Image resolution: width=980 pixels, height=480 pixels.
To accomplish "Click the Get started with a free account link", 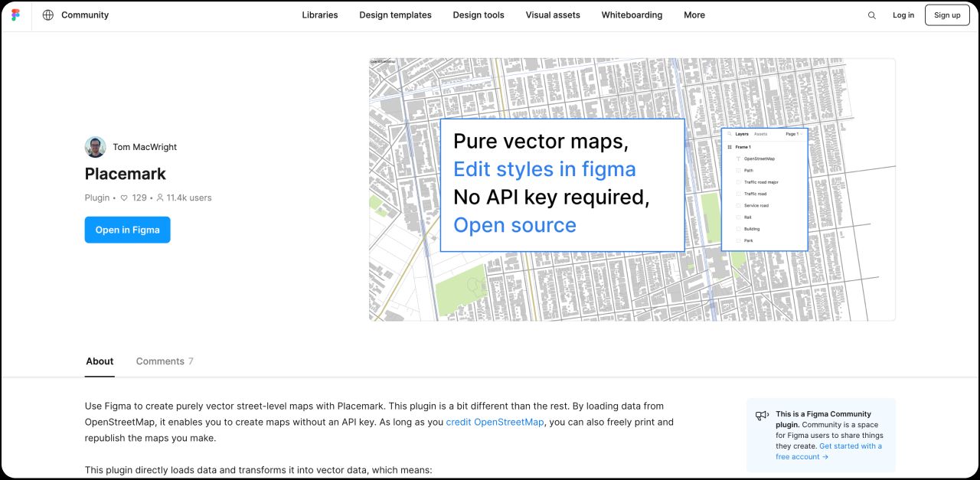I will coord(850,446).
